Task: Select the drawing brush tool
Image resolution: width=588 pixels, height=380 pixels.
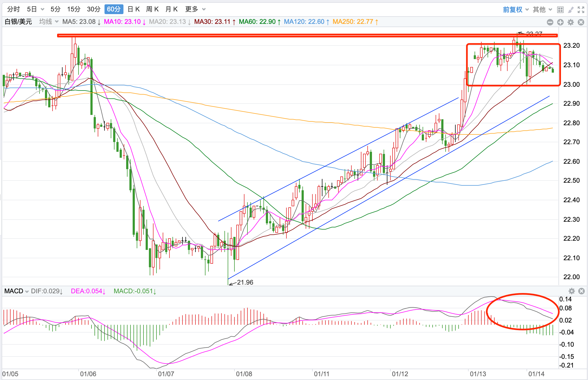Action: tap(570, 10)
